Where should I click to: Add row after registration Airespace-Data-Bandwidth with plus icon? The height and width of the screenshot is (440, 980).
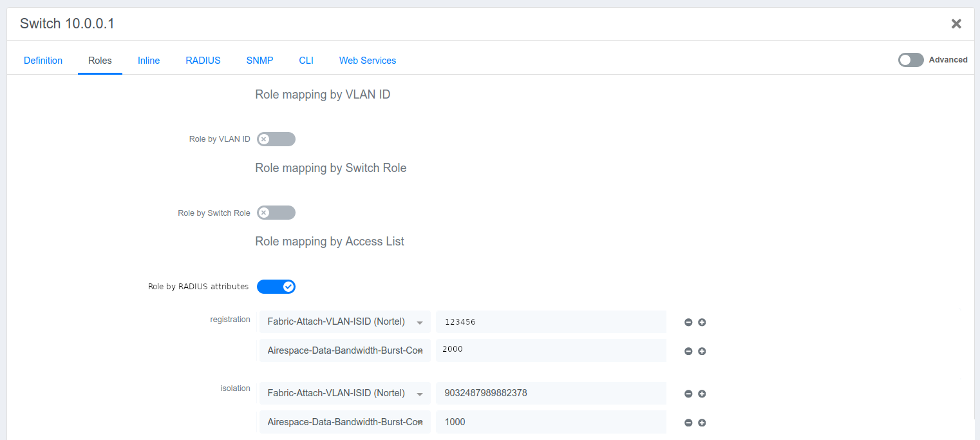point(702,351)
